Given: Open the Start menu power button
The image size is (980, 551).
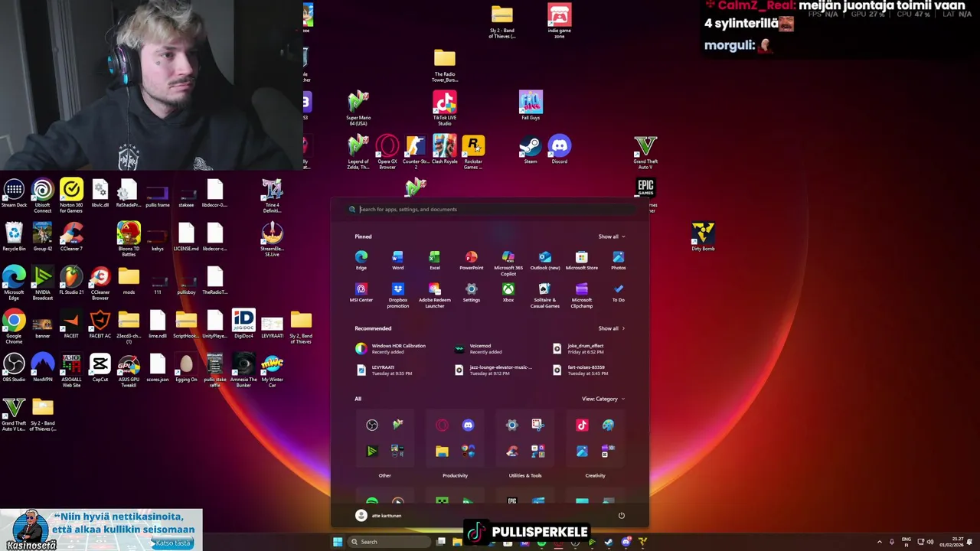Looking at the screenshot, I should (621, 516).
